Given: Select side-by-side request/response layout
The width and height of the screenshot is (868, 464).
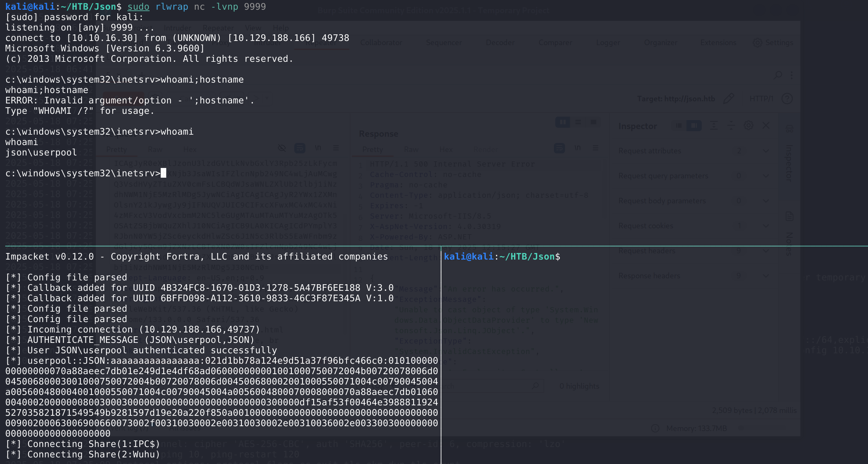Looking at the screenshot, I should (x=563, y=122).
